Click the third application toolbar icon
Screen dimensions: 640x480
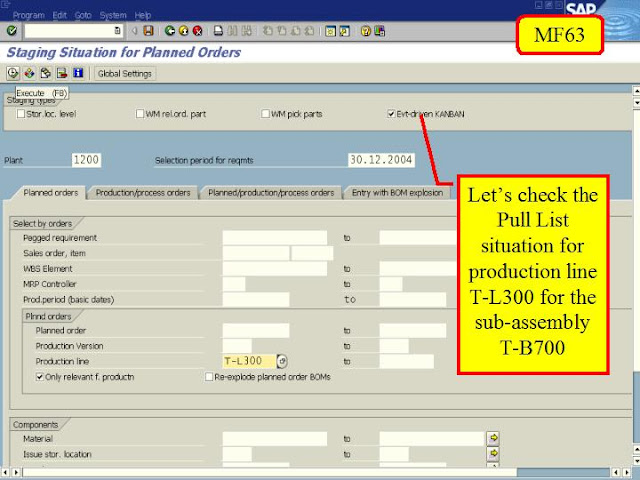click(x=45, y=73)
